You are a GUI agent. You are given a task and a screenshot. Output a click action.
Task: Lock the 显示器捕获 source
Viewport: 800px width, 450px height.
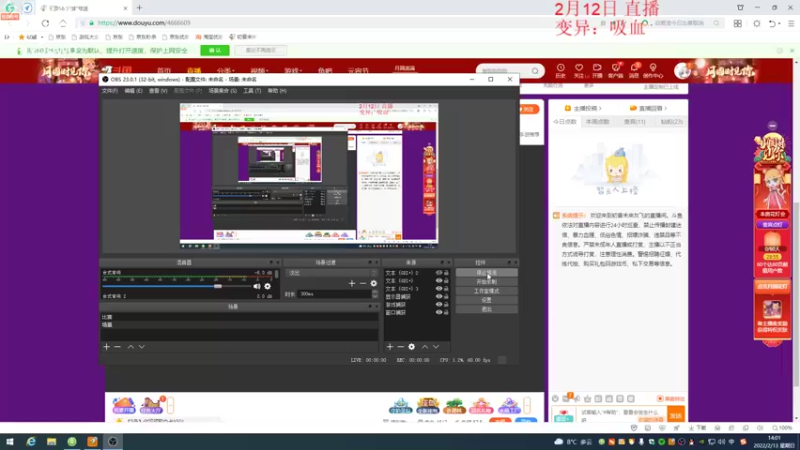coord(446,296)
